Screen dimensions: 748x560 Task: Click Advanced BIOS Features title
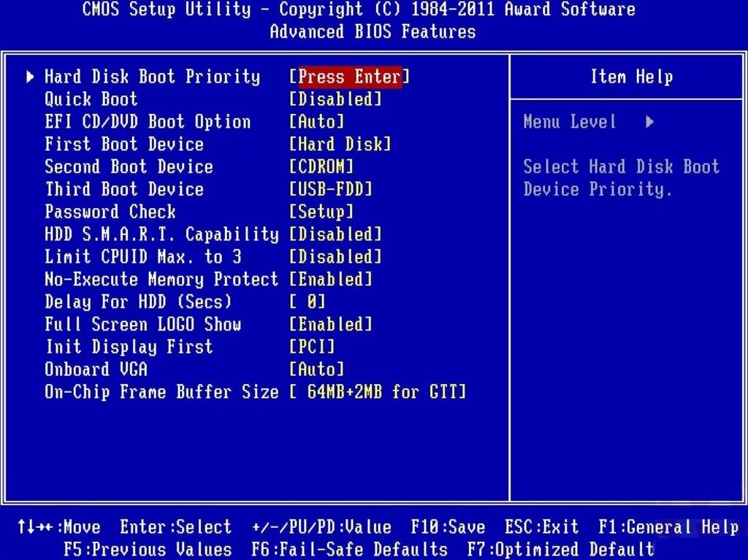click(x=373, y=31)
